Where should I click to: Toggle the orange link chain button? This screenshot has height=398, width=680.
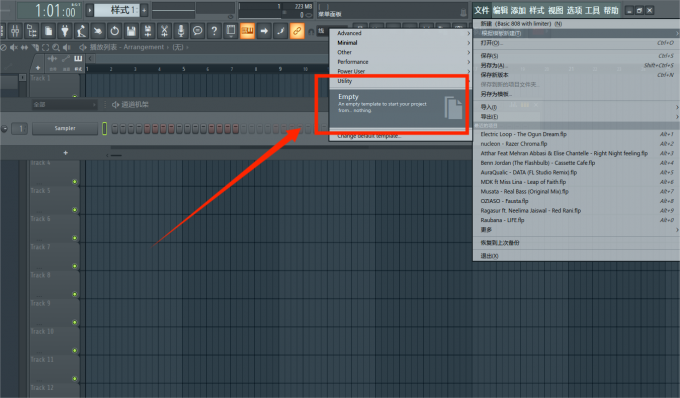(297, 31)
